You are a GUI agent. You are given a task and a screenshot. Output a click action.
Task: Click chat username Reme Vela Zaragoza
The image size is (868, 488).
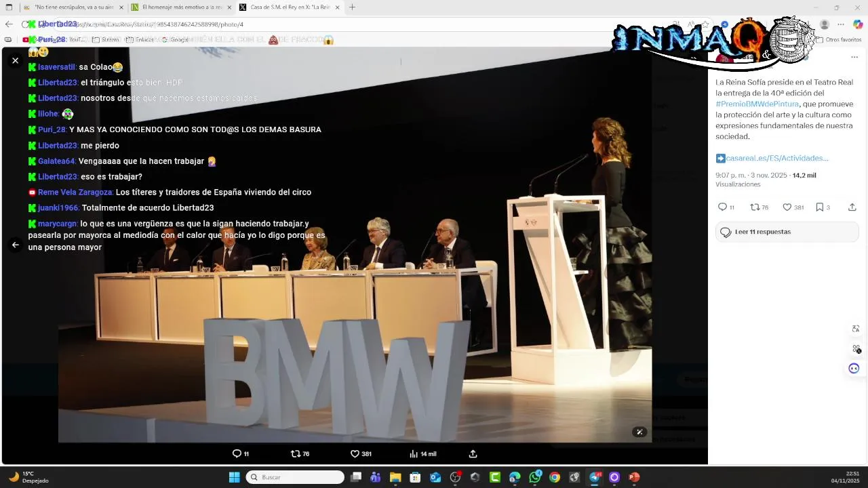(75, 192)
